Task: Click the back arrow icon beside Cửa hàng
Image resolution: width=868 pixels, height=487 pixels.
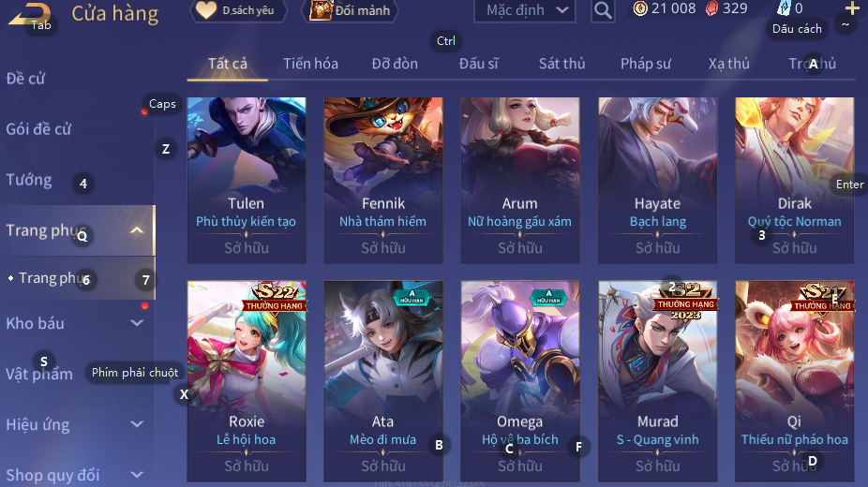Action: [x=30, y=14]
